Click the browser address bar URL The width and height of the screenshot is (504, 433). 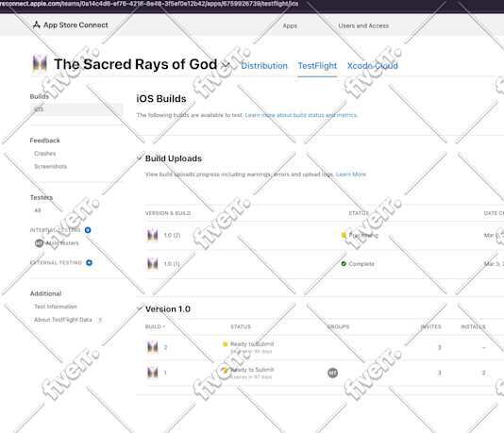149,4
